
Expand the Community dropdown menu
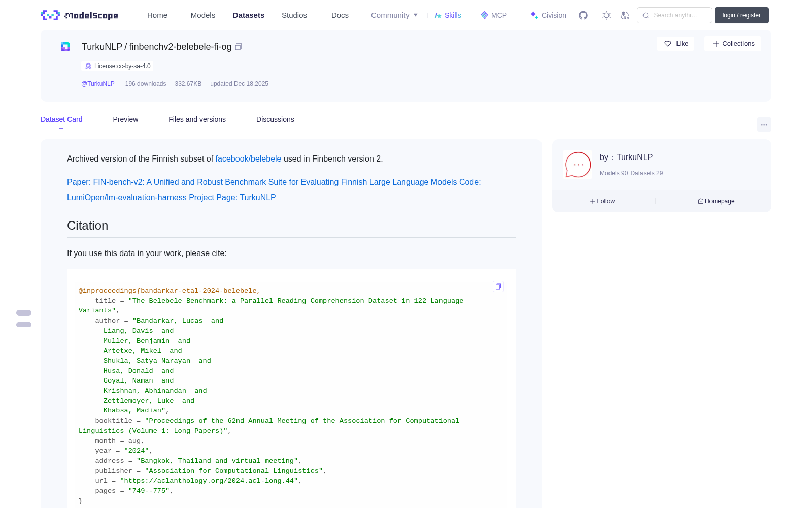394,15
